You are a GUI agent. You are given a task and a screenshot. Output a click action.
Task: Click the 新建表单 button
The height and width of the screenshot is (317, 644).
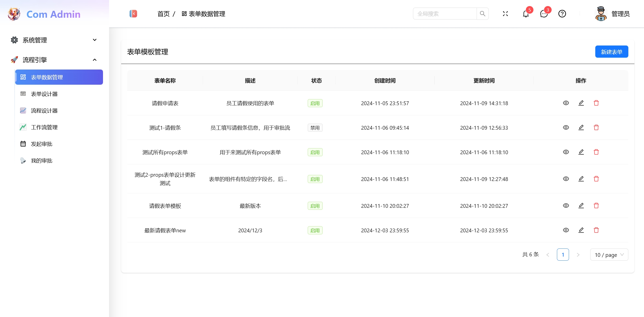pyautogui.click(x=611, y=51)
